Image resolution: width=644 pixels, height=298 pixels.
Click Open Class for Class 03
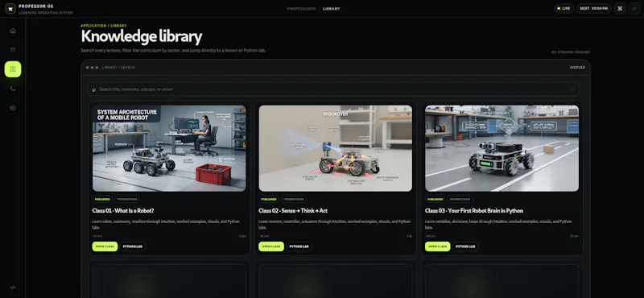437,246
